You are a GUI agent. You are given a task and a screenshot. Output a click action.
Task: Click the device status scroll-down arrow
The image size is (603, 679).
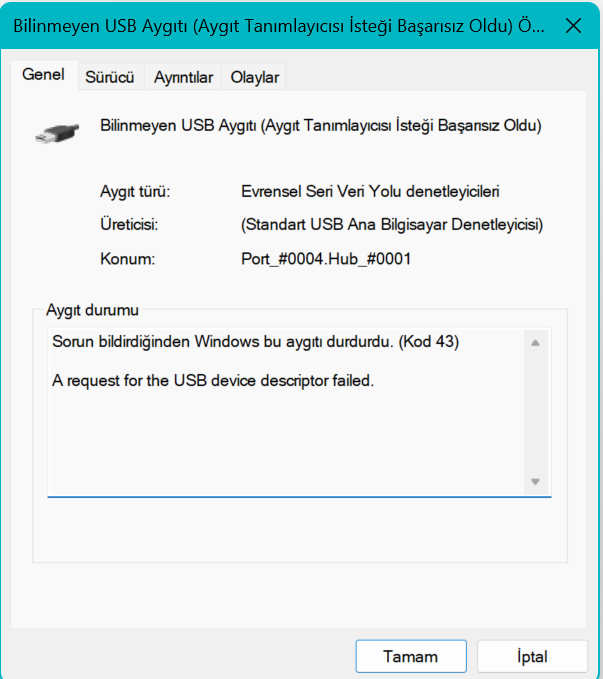coord(535,482)
